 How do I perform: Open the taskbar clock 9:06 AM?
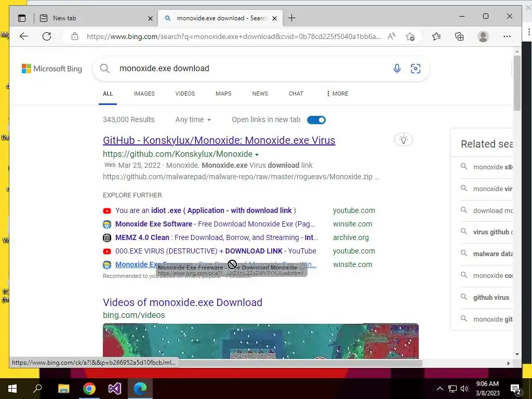click(487, 389)
